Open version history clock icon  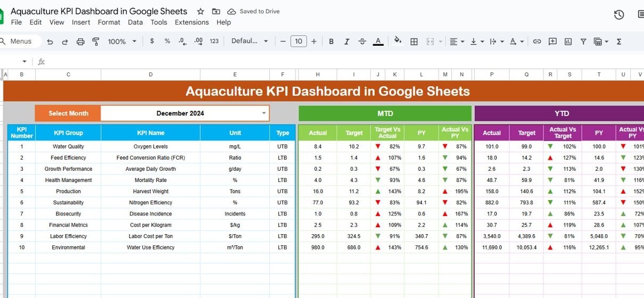click(x=619, y=15)
